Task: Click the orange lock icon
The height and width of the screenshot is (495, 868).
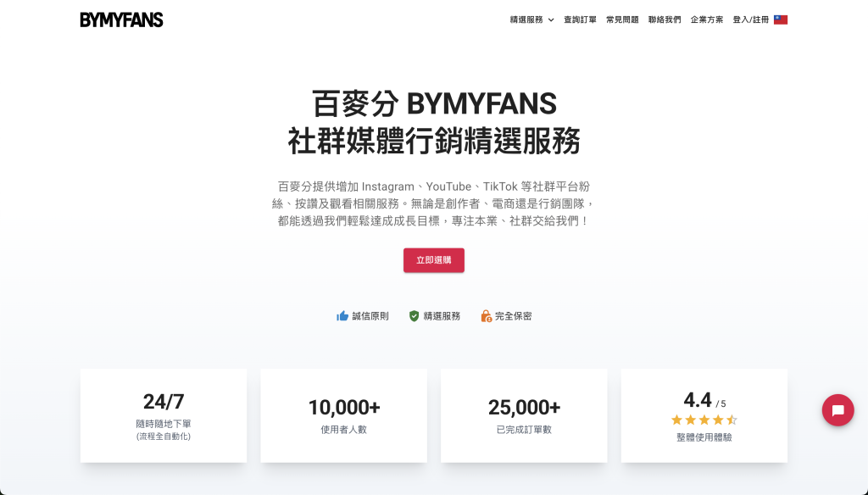Action: pos(486,316)
